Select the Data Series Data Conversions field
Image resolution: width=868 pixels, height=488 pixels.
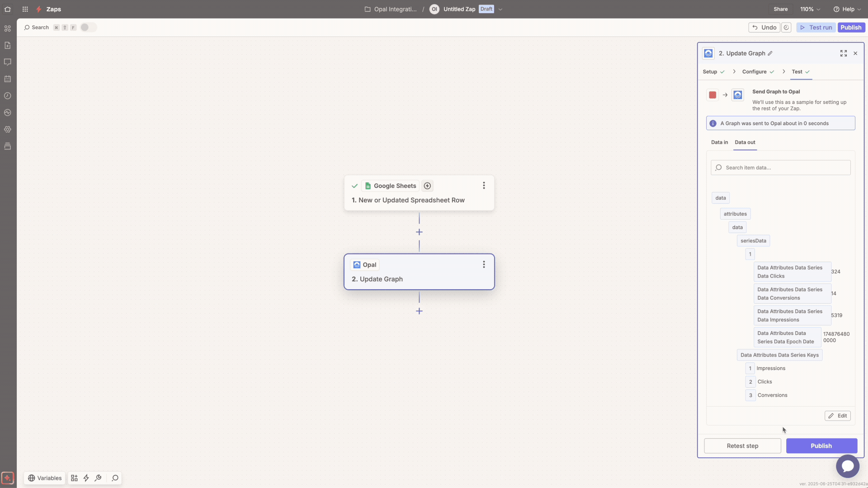(x=792, y=294)
